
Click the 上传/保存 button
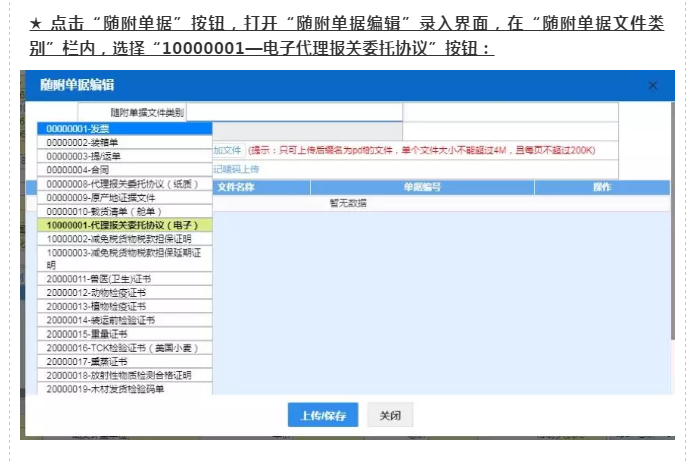[x=316, y=416]
